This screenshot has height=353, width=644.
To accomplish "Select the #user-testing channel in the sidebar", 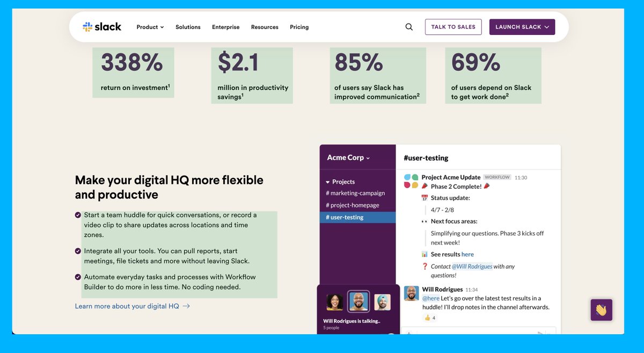I will tap(357, 217).
